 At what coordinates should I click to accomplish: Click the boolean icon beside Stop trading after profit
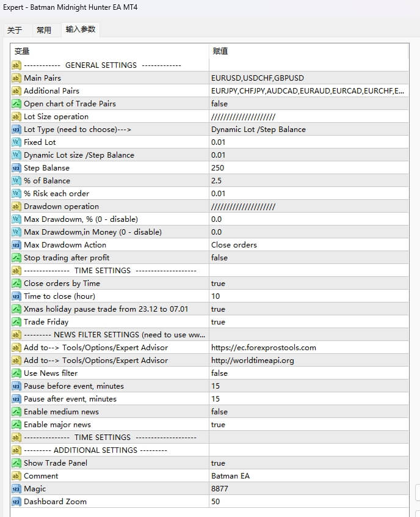[16, 258]
